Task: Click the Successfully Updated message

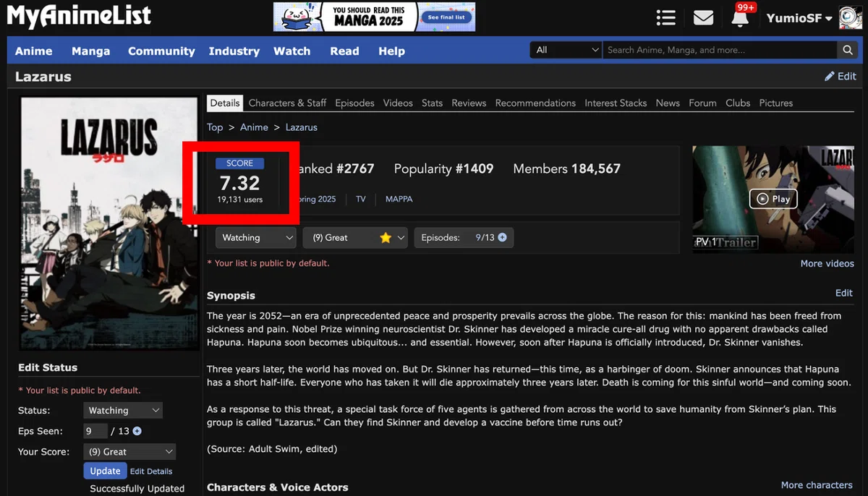Action: pyautogui.click(x=137, y=489)
